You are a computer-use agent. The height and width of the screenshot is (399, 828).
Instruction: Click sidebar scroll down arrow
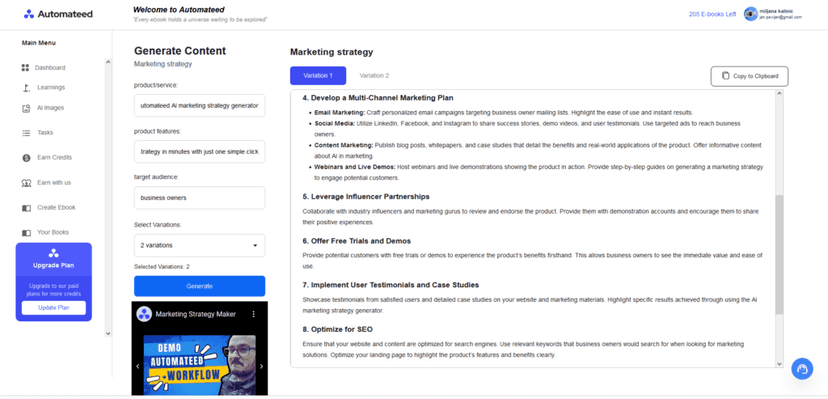pos(108,333)
